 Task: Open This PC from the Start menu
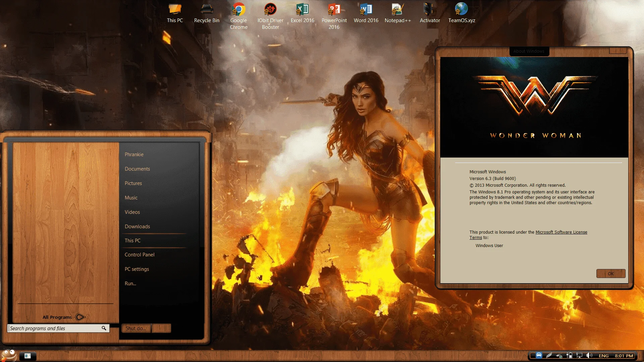[132, 241]
